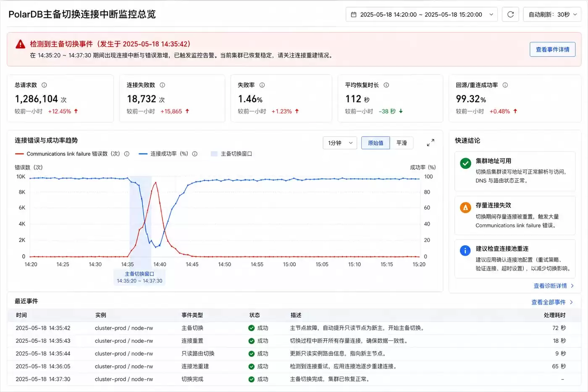
Task: Click info icon next to 总请求数
Action: click(x=44, y=85)
